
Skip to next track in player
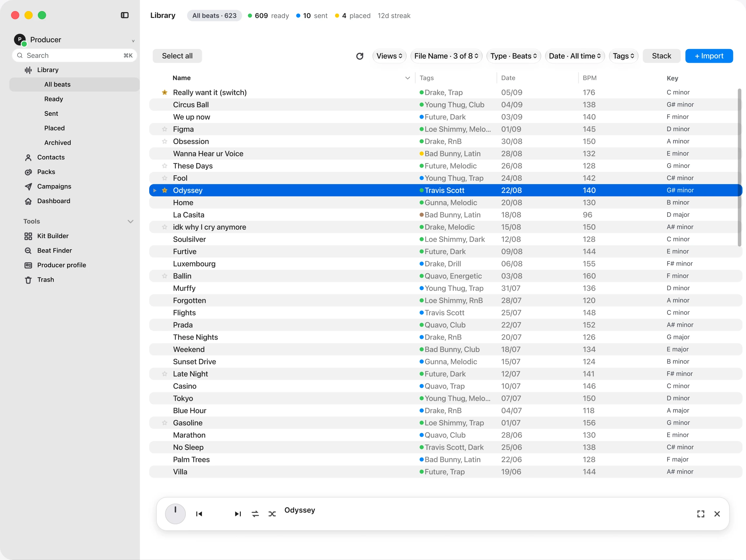point(238,514)
